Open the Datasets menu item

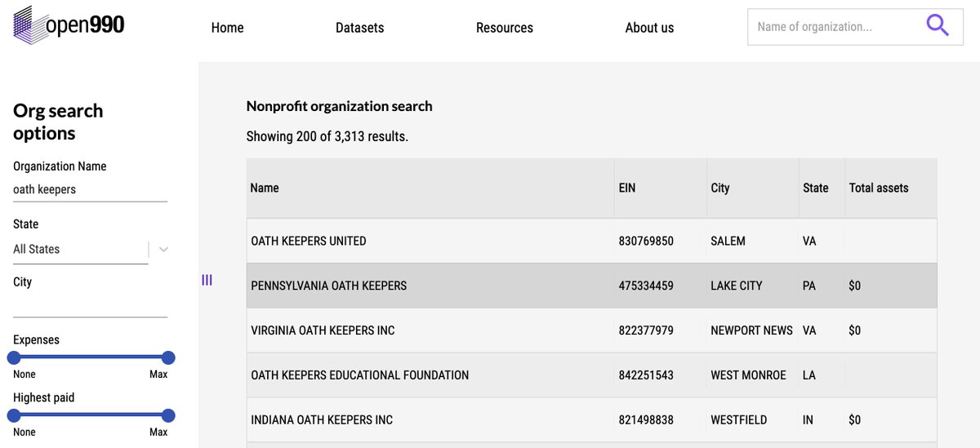(359, 28)
